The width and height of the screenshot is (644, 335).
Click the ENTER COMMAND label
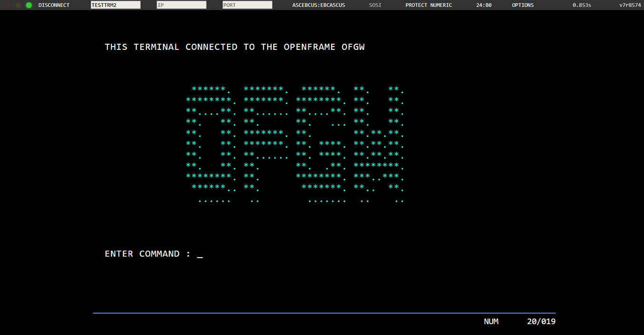(x=142, y=254)
